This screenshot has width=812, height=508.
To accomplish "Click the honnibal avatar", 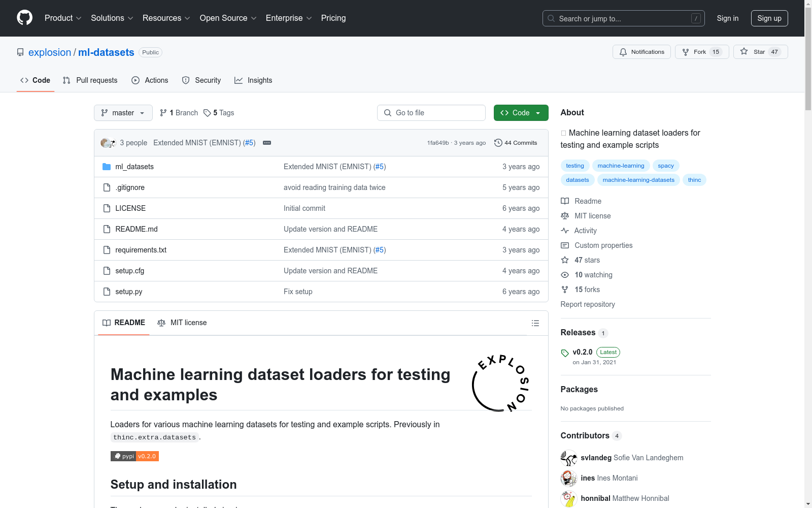I will coord(569,498).
